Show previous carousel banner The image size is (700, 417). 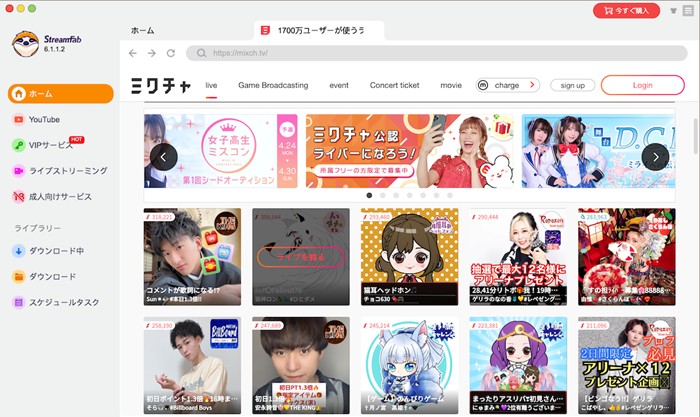pos(164,157)
